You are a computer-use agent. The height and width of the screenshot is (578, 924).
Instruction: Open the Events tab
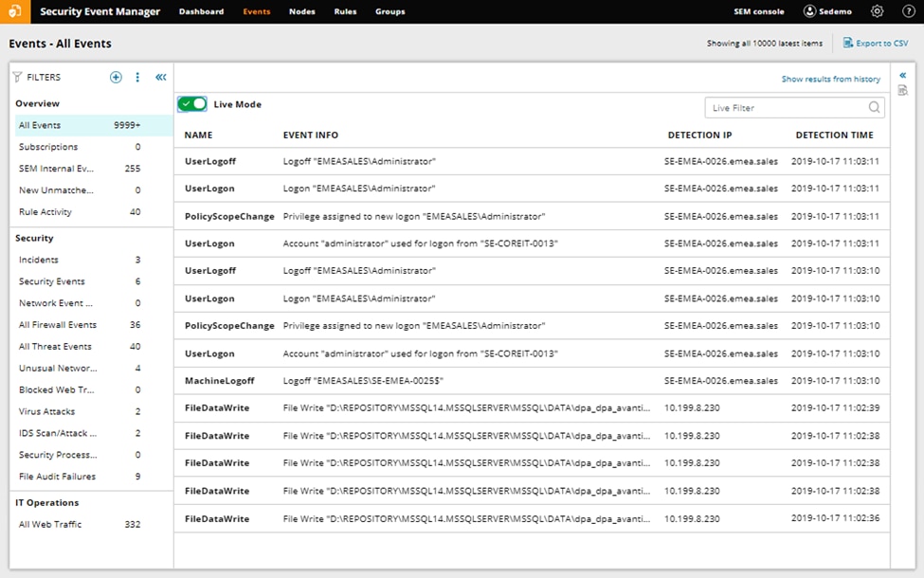tap(256, 11)
